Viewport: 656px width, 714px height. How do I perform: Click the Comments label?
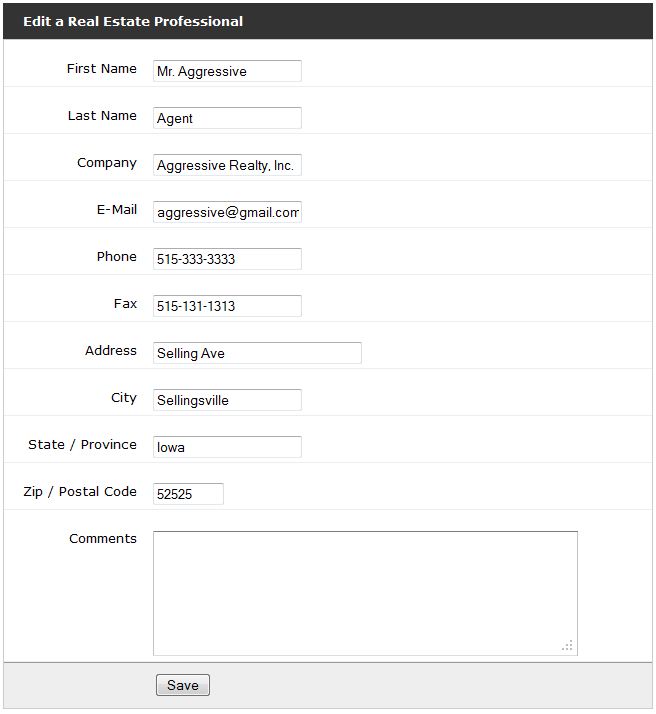tap(103, 539)
